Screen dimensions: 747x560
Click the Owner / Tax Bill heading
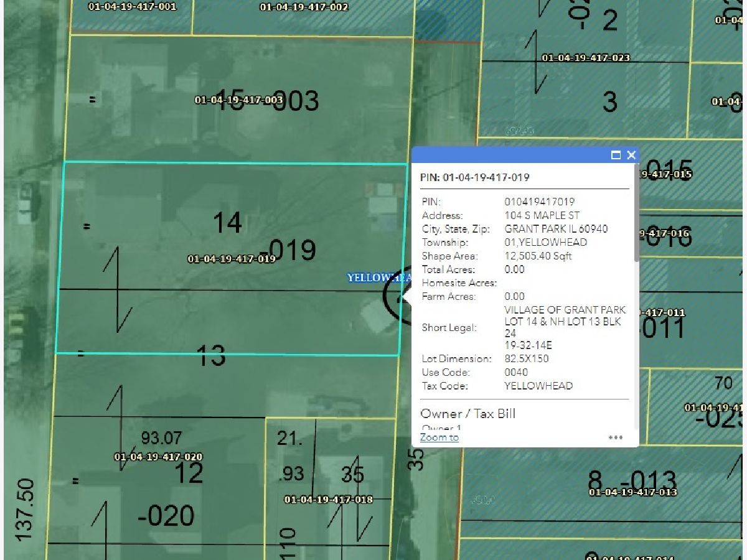coord(468,414)
